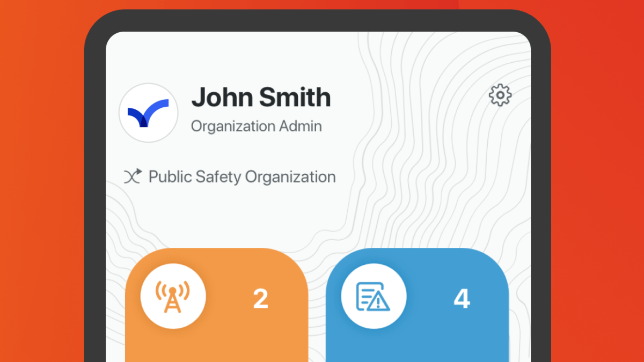This screenshot has width=644, height=362.
Task: Tap the number 2 on orange card
Action: point(260,299)
